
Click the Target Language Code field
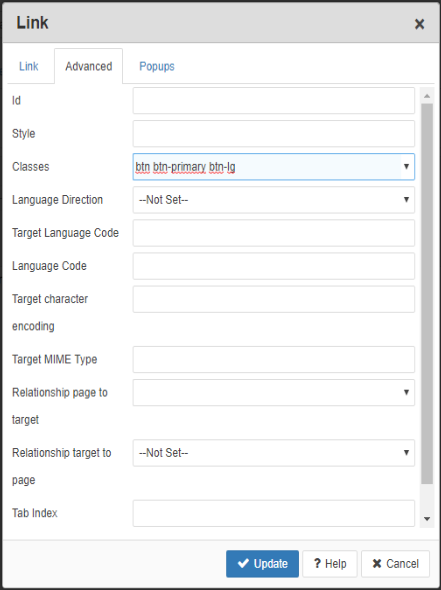(x=274, y=233)
